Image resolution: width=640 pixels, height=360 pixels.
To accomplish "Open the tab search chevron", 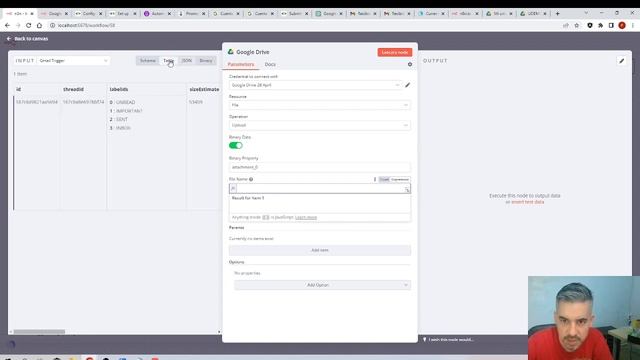I will coord(586,13).
